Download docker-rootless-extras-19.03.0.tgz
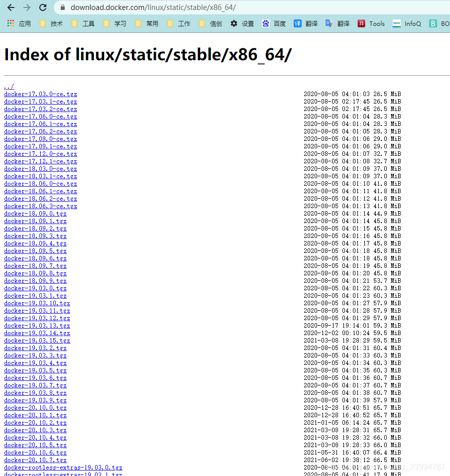 [x=63, y=468]
